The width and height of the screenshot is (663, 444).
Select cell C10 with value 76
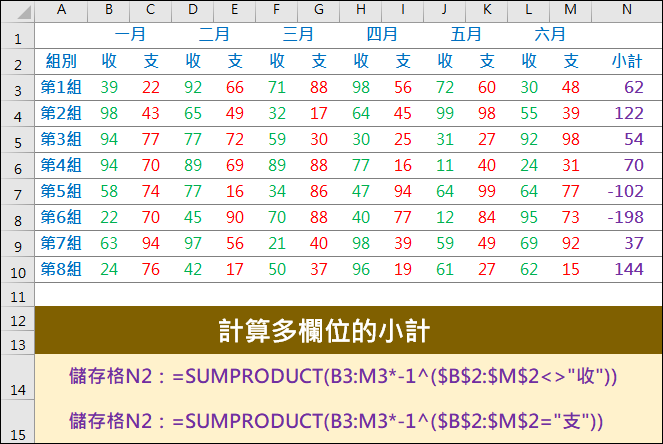click(151, 269)
